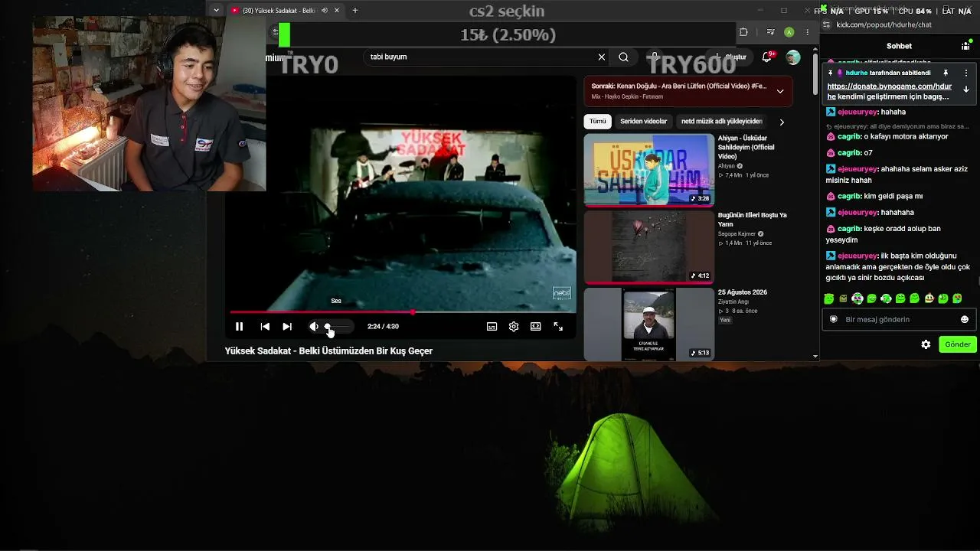Image resolution: width=980 pixels, height=551 pixels.
Task: Open the browser three-dot menu
Action: coord(807,32)
